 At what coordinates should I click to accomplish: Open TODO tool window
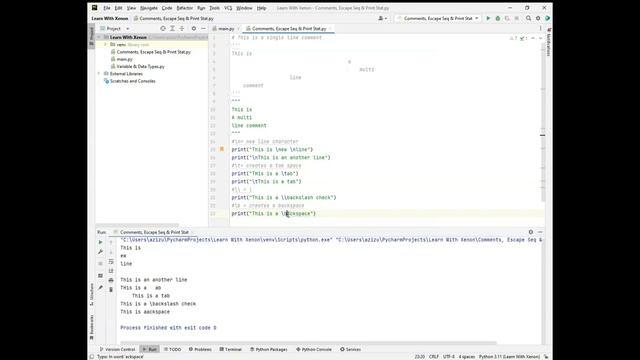pos(173,349)
